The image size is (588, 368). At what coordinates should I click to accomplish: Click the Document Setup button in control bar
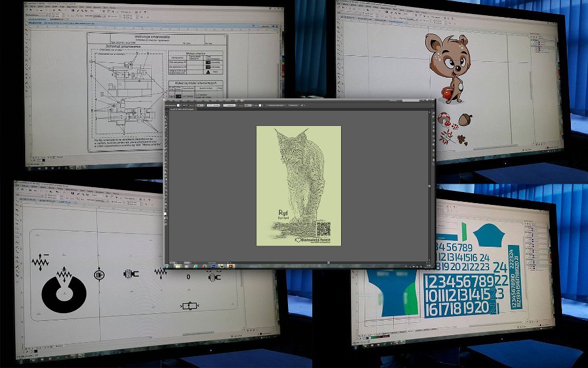(x=276, y=105)
